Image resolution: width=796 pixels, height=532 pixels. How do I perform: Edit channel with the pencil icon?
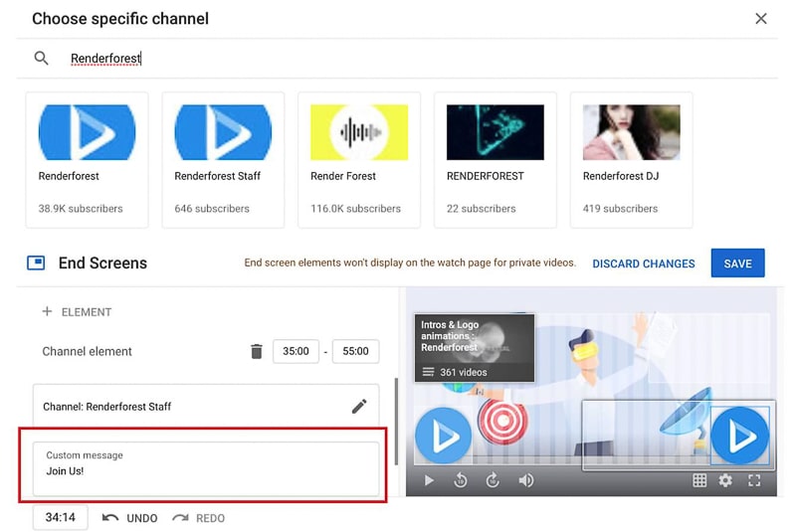[359, 407]
